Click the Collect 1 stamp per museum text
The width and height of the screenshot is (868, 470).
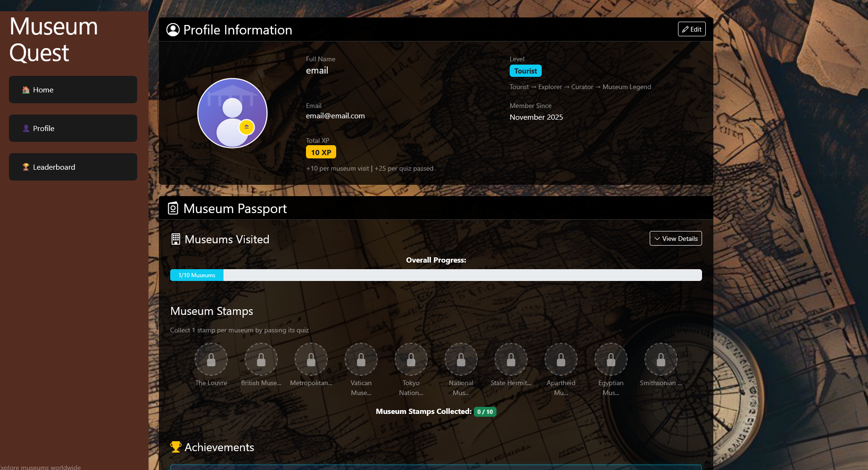(240, 330)
